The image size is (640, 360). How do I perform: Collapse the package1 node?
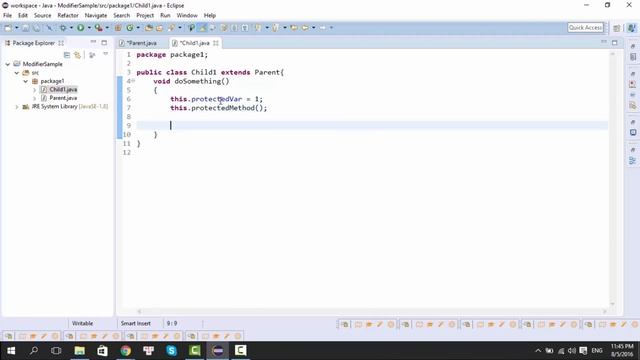(26, 81)
